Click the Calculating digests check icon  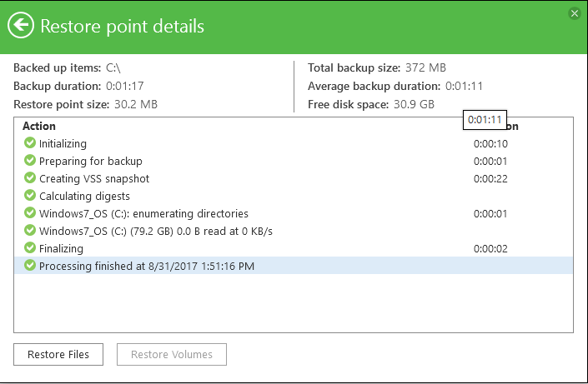point(30,196)
